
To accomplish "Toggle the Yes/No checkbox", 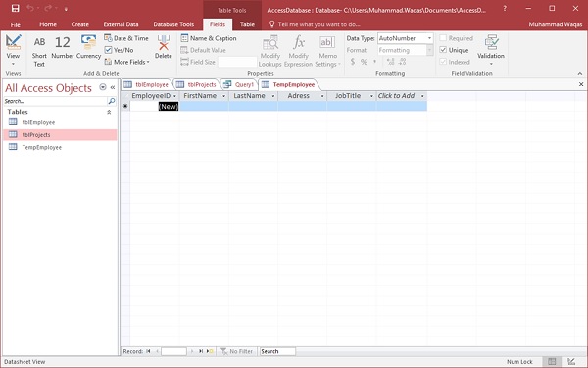I will (x=109, y=50).
